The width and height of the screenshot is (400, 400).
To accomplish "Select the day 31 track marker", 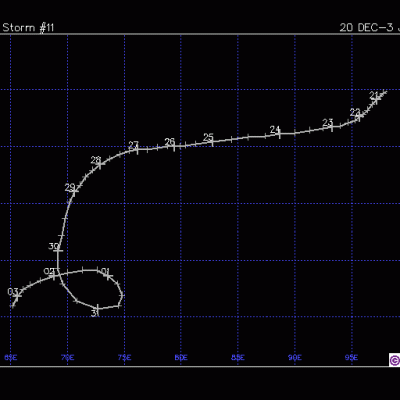I will point(98,308).
